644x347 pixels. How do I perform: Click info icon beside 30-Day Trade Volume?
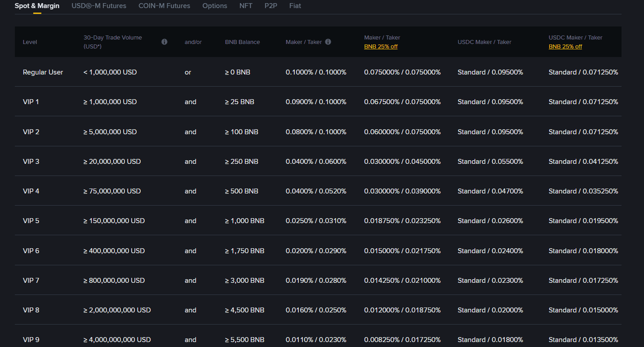164,42
